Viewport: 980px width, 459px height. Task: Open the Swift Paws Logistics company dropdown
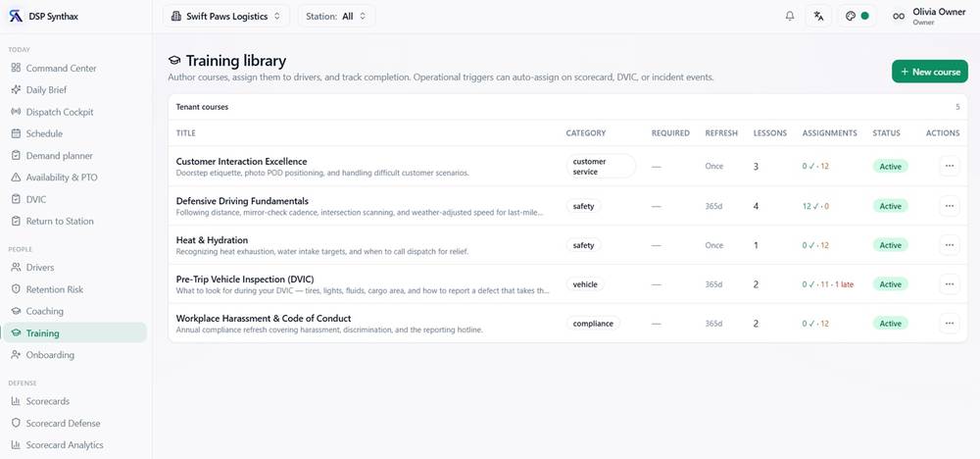click(x=226, y=17)
